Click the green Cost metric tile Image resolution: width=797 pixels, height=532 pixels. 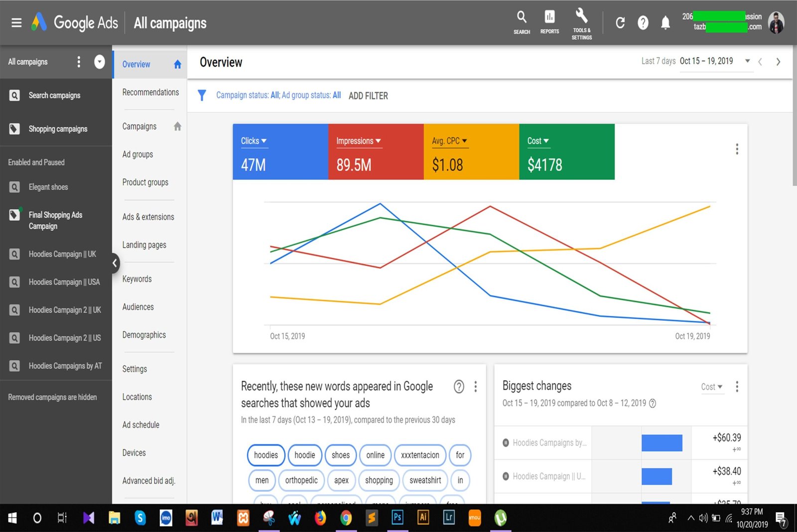pos(566,152)
